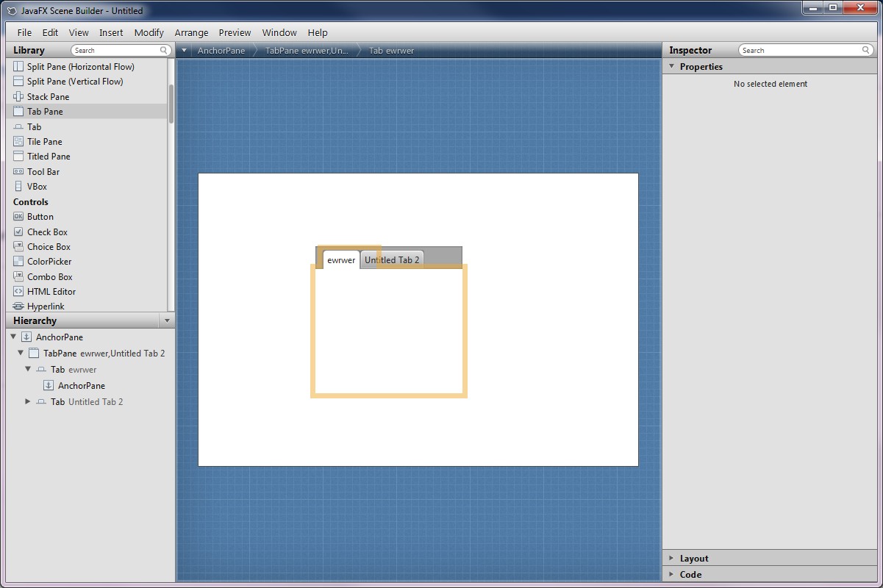Click the Library list vertical scrollbar
This screenshot has width=883, height=588.
[171, 103]
